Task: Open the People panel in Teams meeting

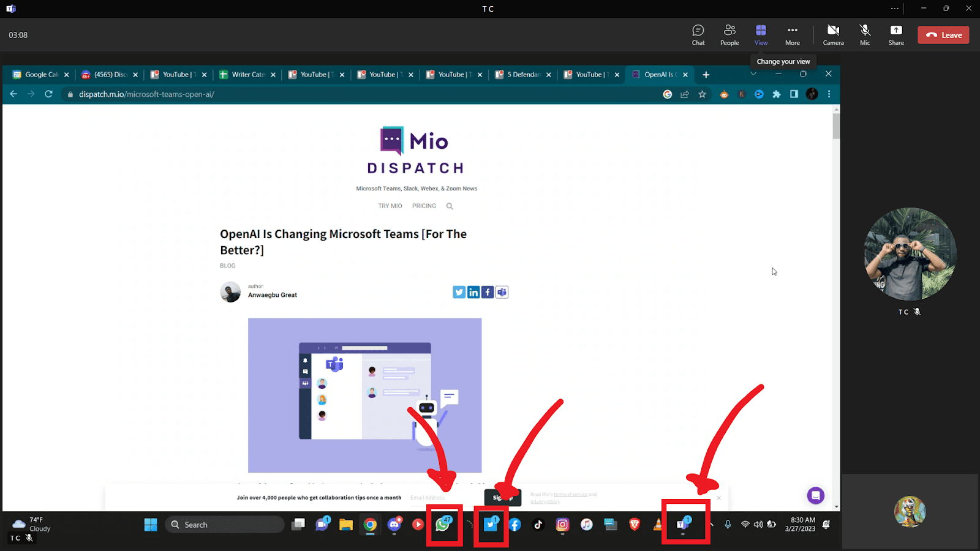Action: point(729,34)
